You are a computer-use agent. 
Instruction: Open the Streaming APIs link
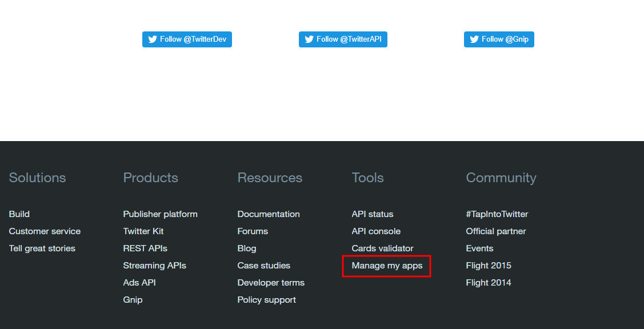point(154,266)
